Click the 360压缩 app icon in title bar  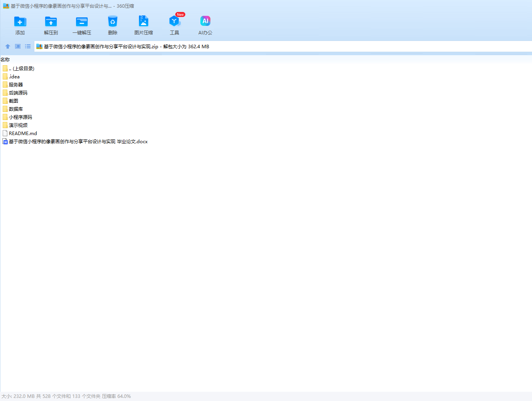pyautogui.click(x=6, y=6)
